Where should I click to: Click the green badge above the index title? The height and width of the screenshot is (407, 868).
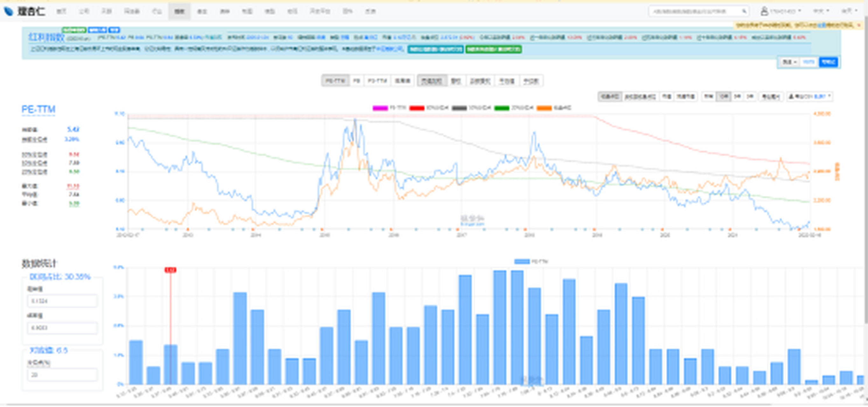click(x=74, y=30)
